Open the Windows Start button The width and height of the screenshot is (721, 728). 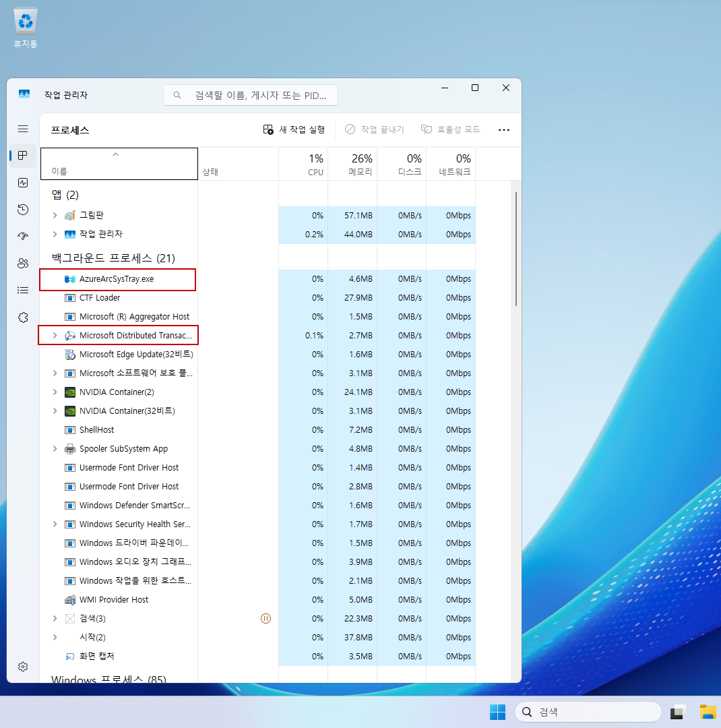[498, 712]
